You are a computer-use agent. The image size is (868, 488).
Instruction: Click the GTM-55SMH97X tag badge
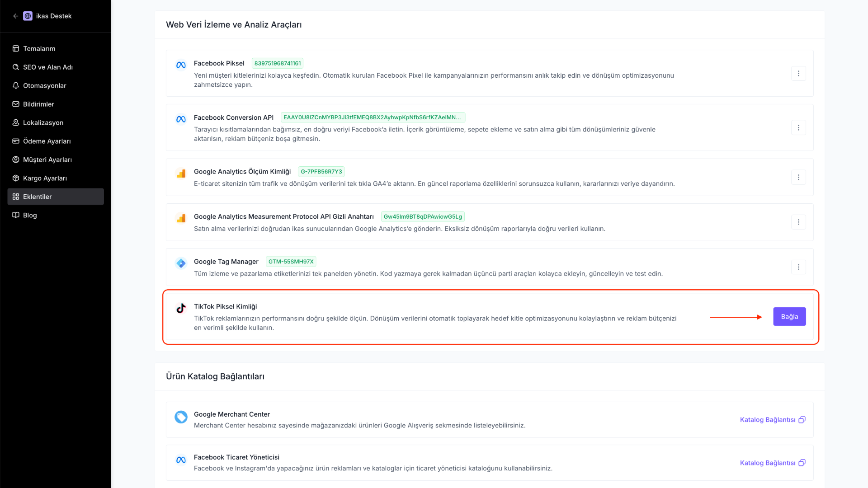(x=291, y=262)
